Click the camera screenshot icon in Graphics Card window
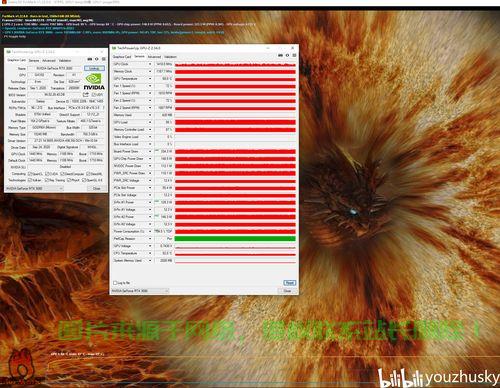The width and height of the screenshot is (500, 388). 90,59
